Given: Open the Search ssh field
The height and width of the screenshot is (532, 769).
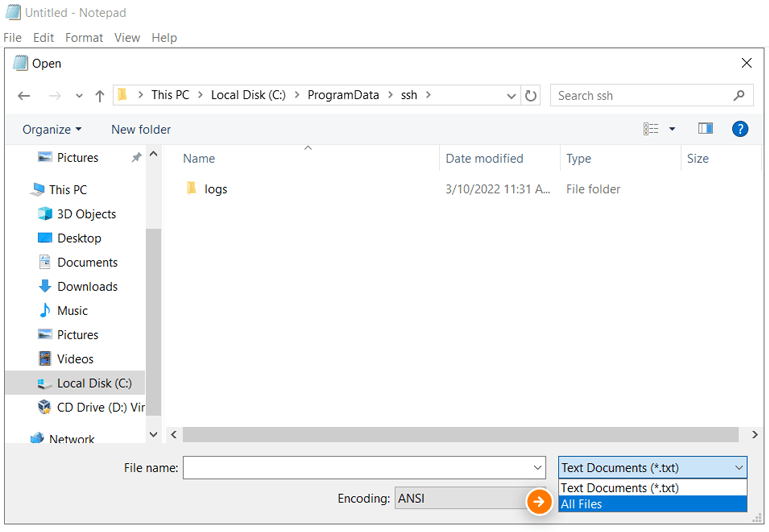Looking at the screenshot, I should point(651,96).
